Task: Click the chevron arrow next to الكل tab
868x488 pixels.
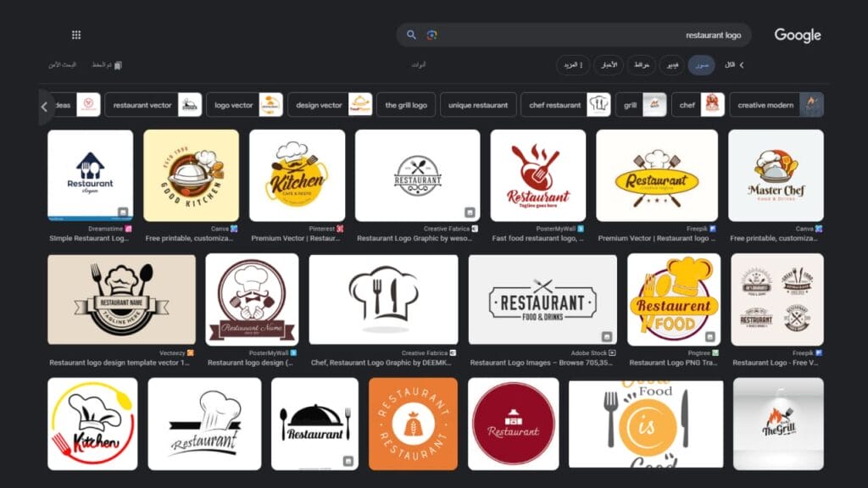Action: pyautogui.click(x=742, y=65)
